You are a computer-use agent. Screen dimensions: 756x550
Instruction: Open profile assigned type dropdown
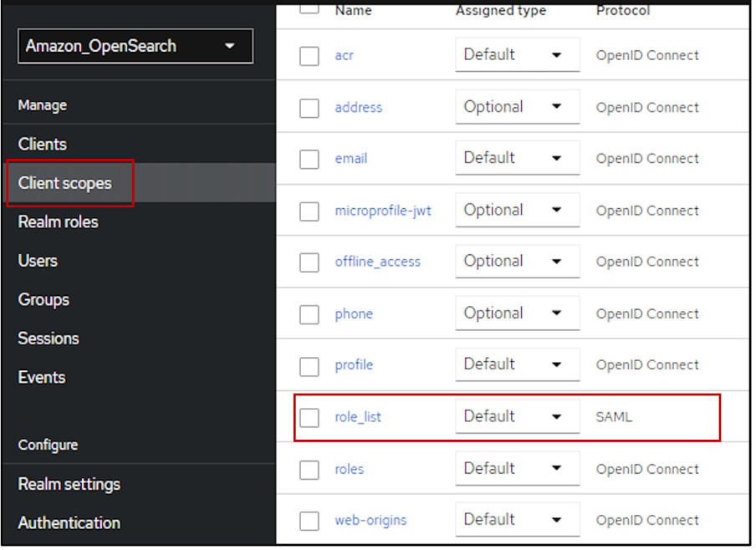point(518,364)
